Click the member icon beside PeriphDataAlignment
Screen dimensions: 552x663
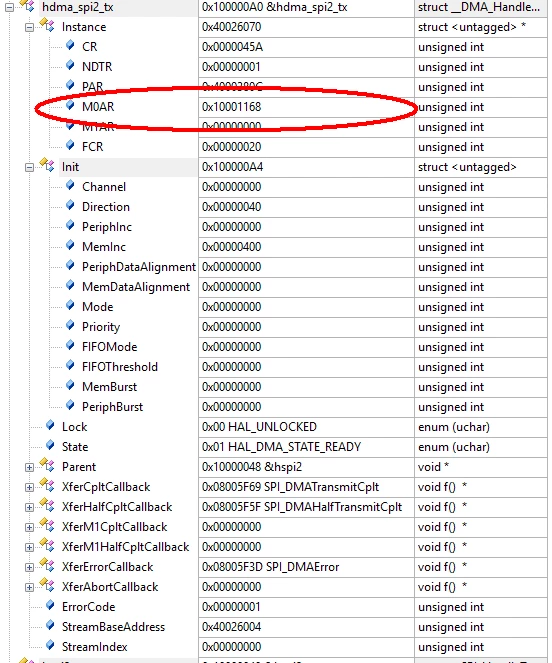point(70,265)
